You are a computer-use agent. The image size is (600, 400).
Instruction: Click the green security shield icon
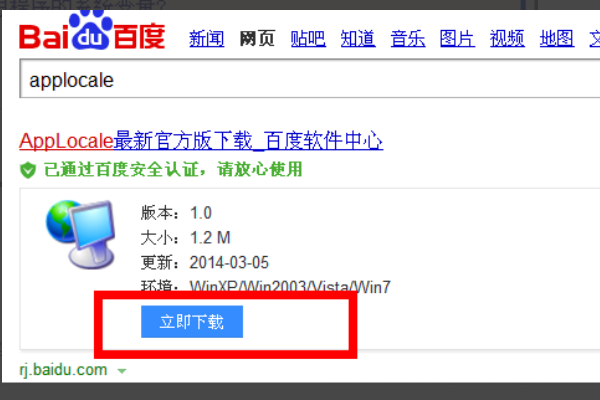28,170
